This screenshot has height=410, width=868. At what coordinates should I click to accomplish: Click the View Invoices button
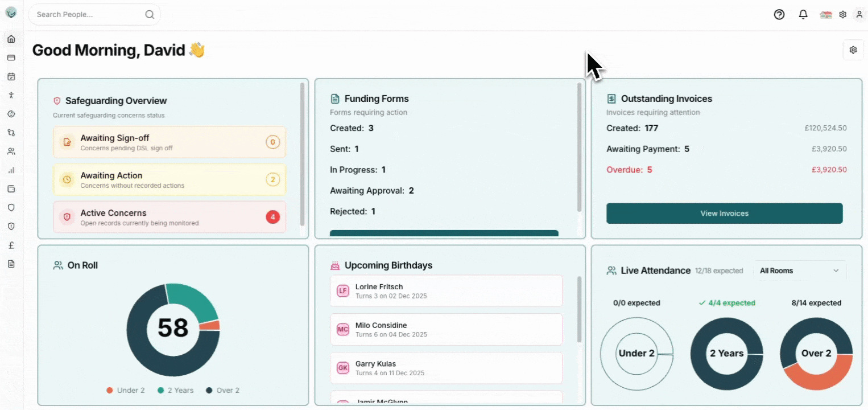pos(725,214)
